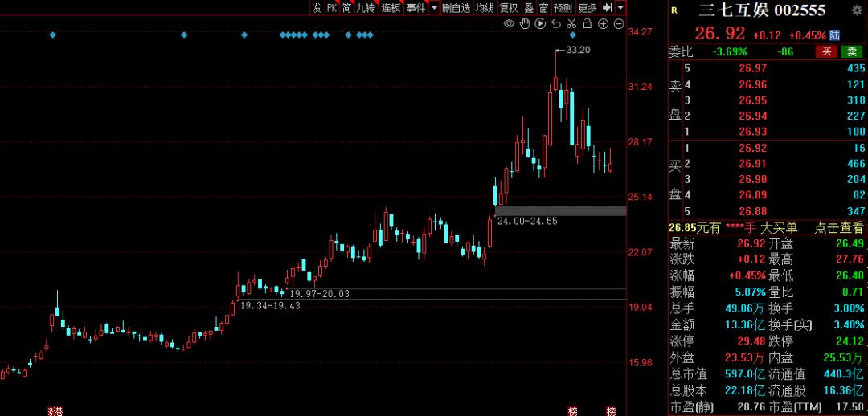
Task: Click the 总市值 value 597.0亿
Action: pyautogui.click(x=745, y=373)
